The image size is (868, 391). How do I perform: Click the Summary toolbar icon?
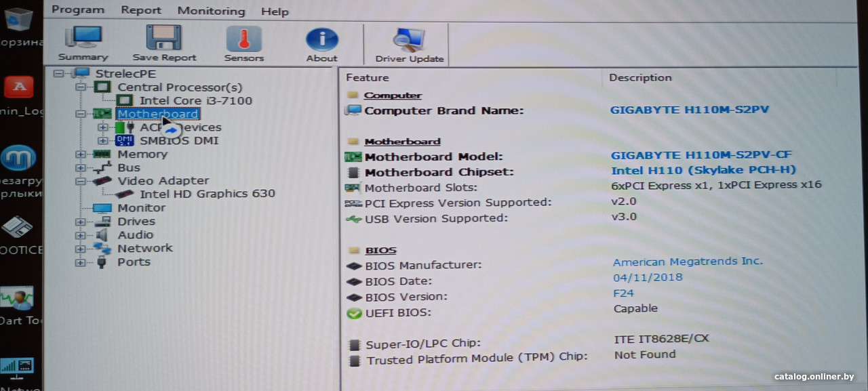83,43
